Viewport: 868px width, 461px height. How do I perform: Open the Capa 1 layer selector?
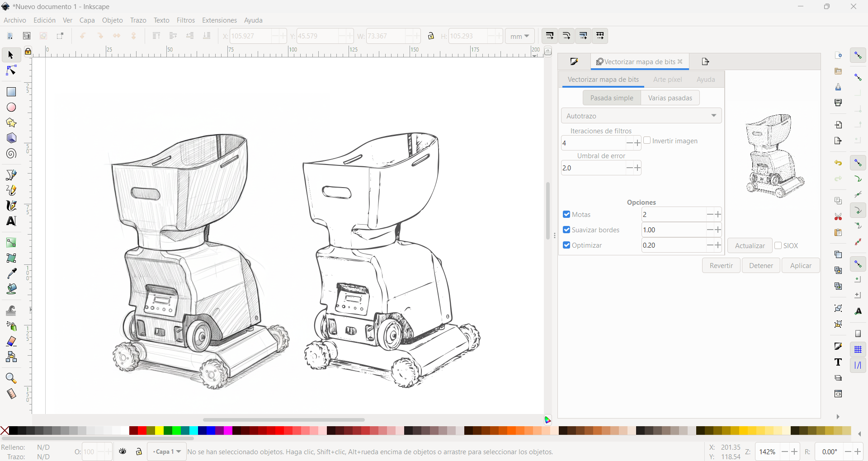(x=166, y=452)
